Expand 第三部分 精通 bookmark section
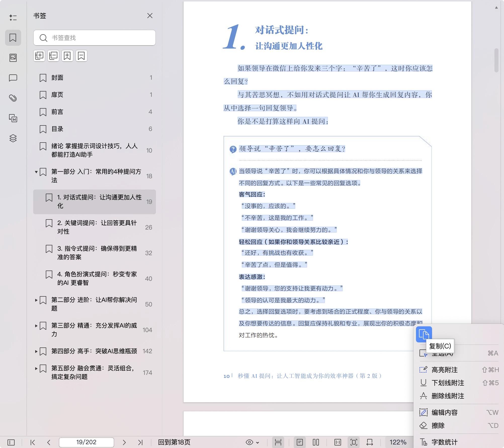 (x=36, y=326)
